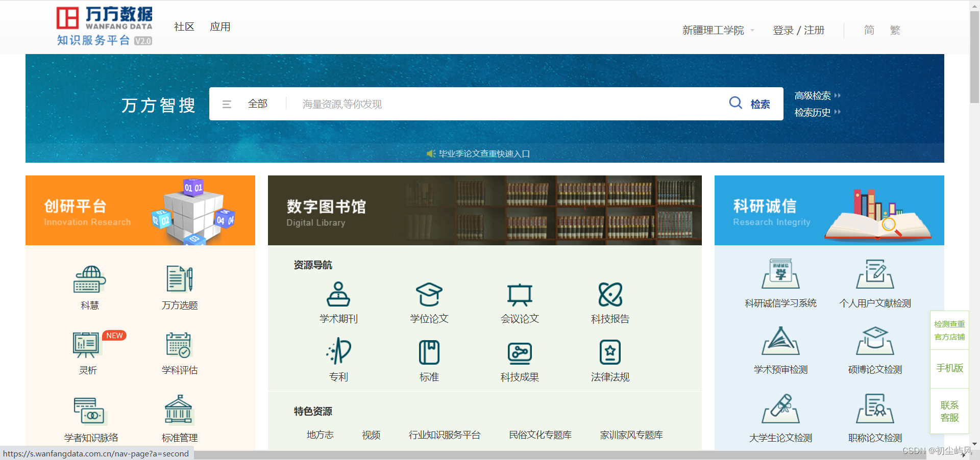Viewport: 980px width, 460px height.
Task: Open the 科技成果 icon
Action: [x=520, y=353]
